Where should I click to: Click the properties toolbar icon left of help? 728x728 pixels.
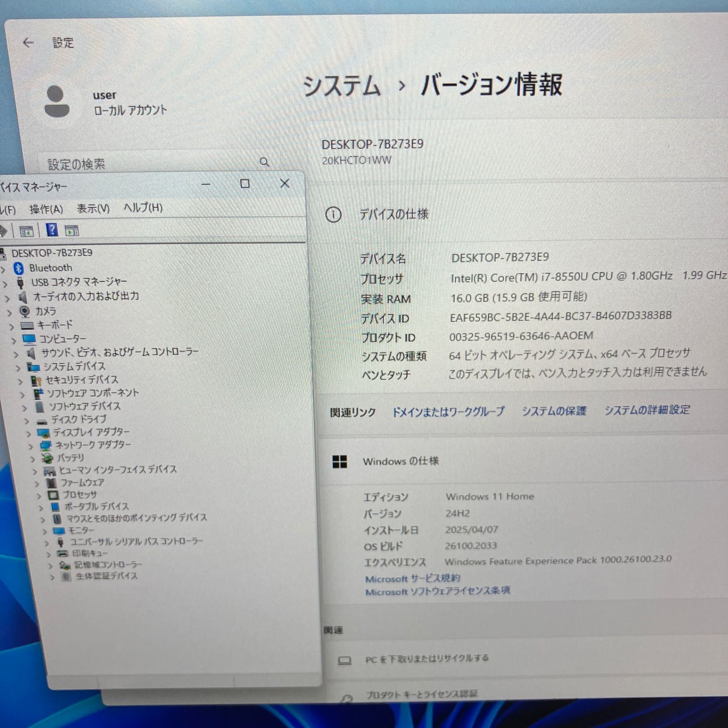click(26, 231)
